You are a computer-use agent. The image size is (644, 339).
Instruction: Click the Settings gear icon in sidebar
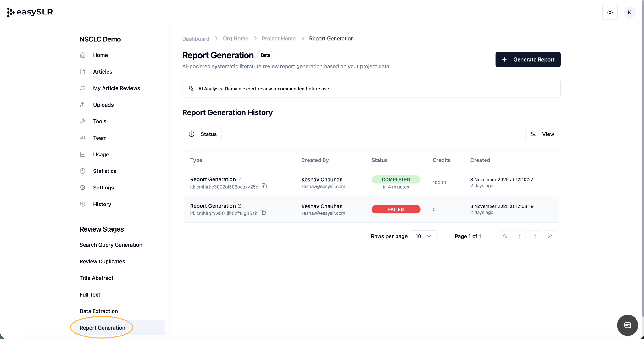click(x=83, y=188)
